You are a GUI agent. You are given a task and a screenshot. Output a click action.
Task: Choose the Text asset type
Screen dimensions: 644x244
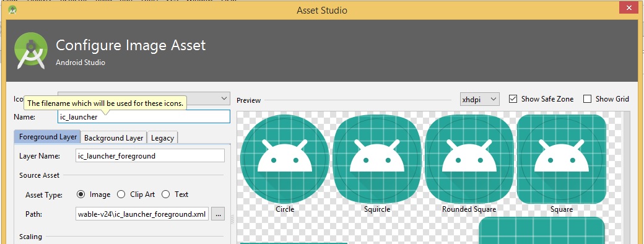coord(165,194)
